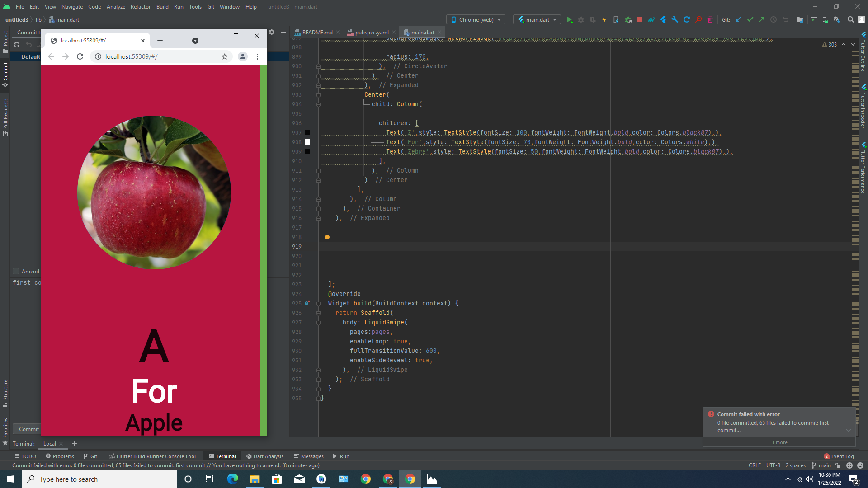Run the main.dart app with the green play icon
The height and width of the screenshot is (488, 868).
(x=570, y=19)
